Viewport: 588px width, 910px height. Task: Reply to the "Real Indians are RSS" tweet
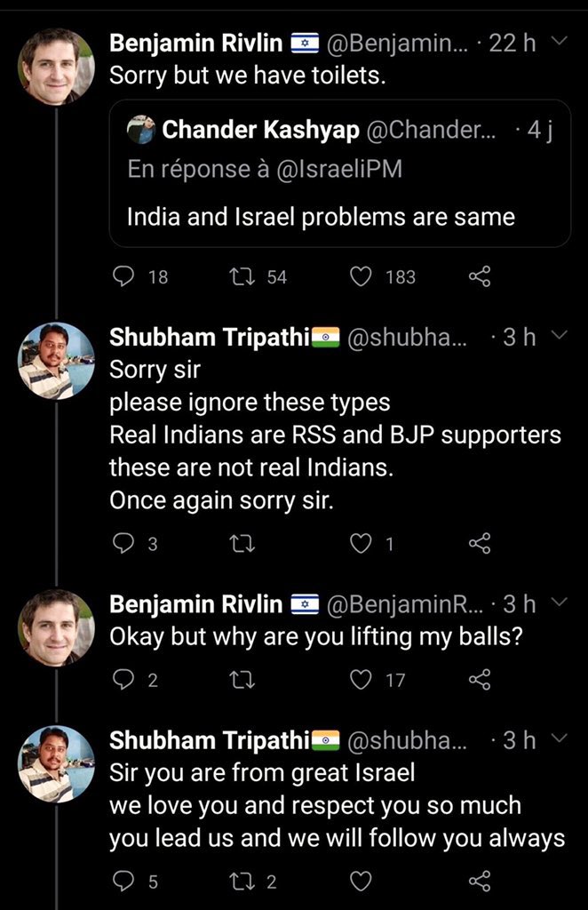124,544
